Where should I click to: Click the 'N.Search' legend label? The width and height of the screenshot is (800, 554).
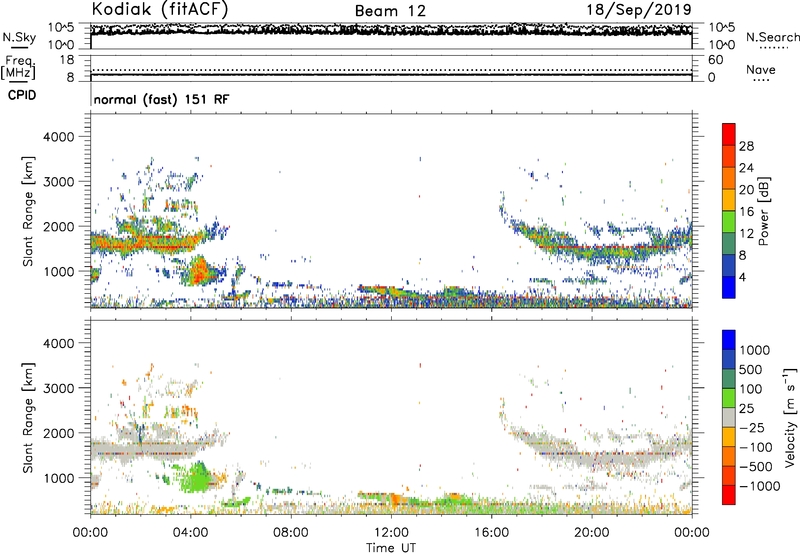(772, 37)
